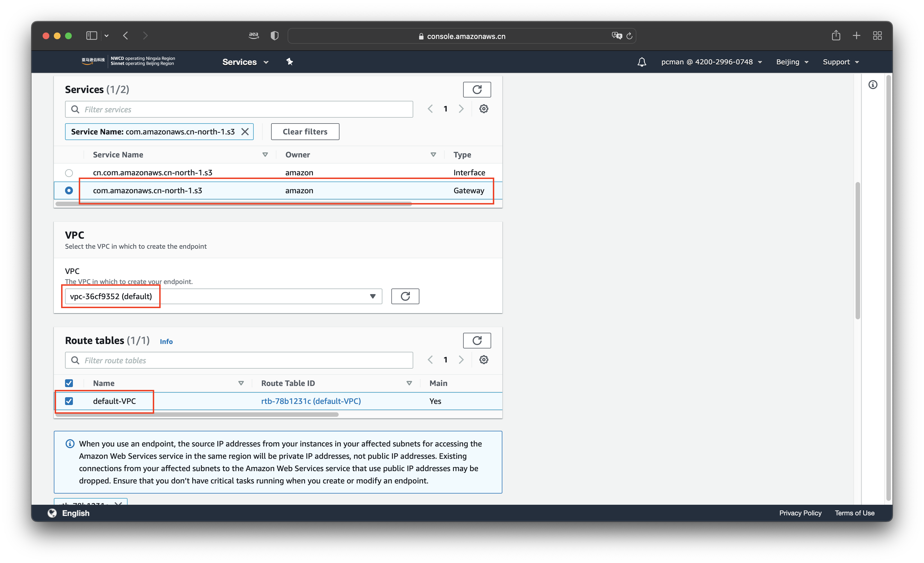Click the Route tables horizontal scrollbar
This screenshot has width=924, height=563.
click(197, 414)
